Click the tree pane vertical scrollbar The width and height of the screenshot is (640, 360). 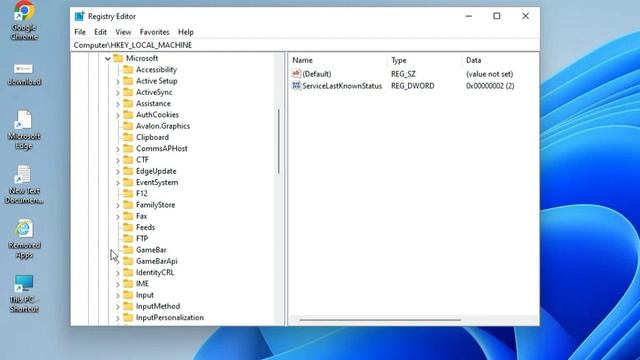pos(279,141)
